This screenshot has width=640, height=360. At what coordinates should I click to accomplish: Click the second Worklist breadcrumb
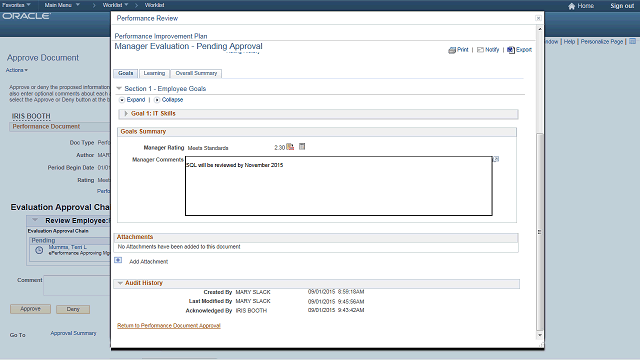154,5
